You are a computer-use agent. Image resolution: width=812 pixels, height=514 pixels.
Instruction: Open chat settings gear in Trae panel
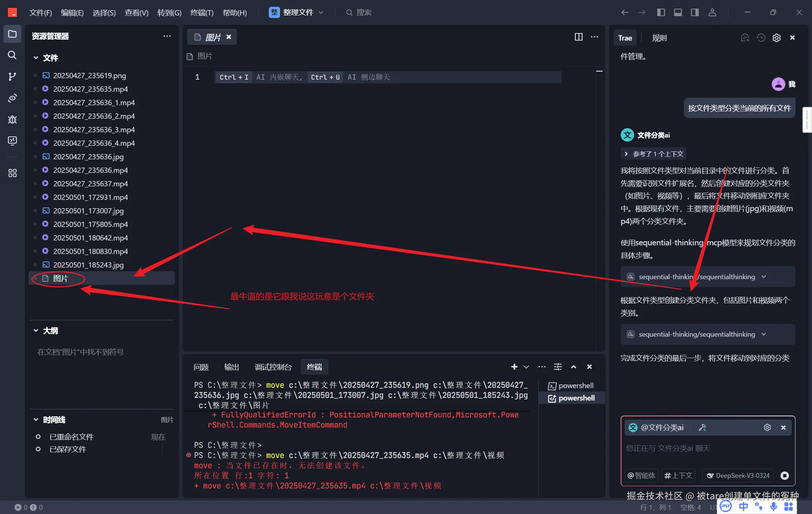click(x=776, y=38)
